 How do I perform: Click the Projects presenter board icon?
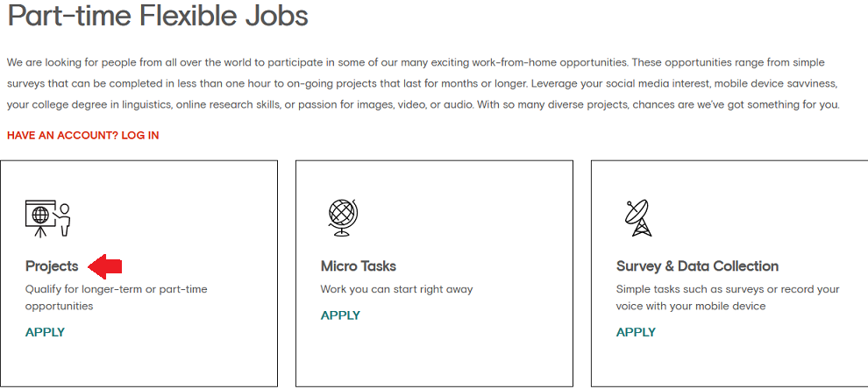pyautogui.click(x=47, y=219)
